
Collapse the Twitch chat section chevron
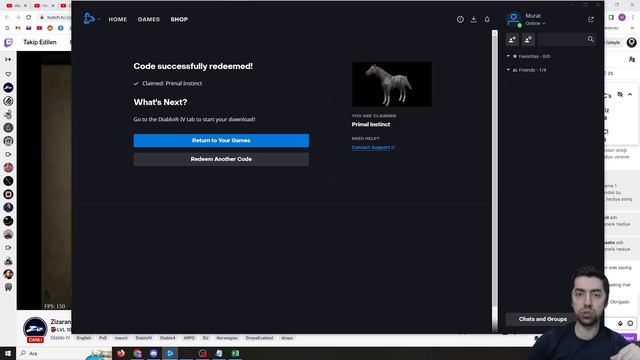630,95
